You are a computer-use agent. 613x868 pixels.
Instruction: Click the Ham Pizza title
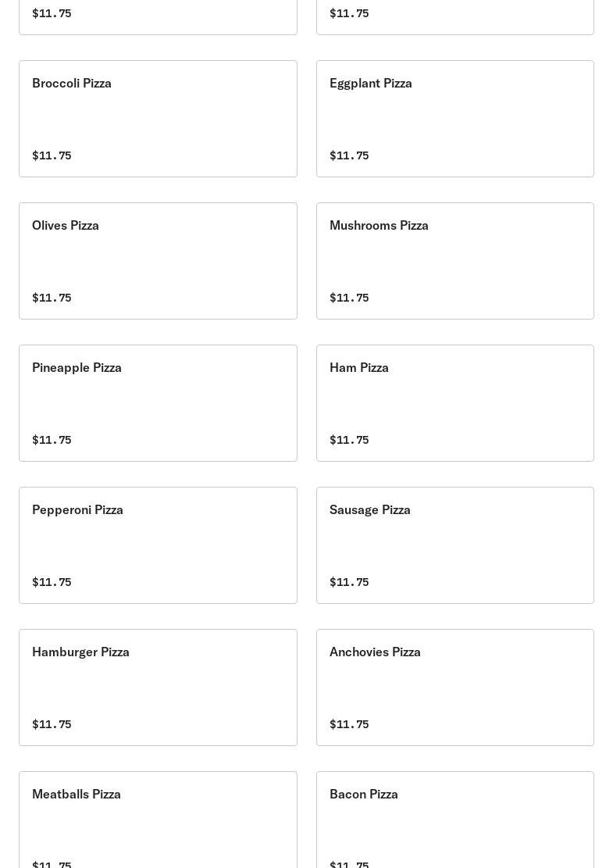(358, 367)
